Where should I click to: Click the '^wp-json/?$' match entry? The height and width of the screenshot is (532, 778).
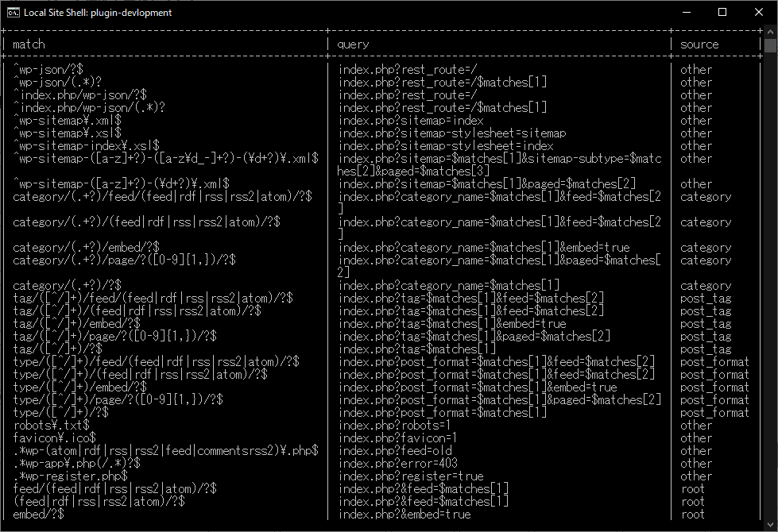click(48, 69)
